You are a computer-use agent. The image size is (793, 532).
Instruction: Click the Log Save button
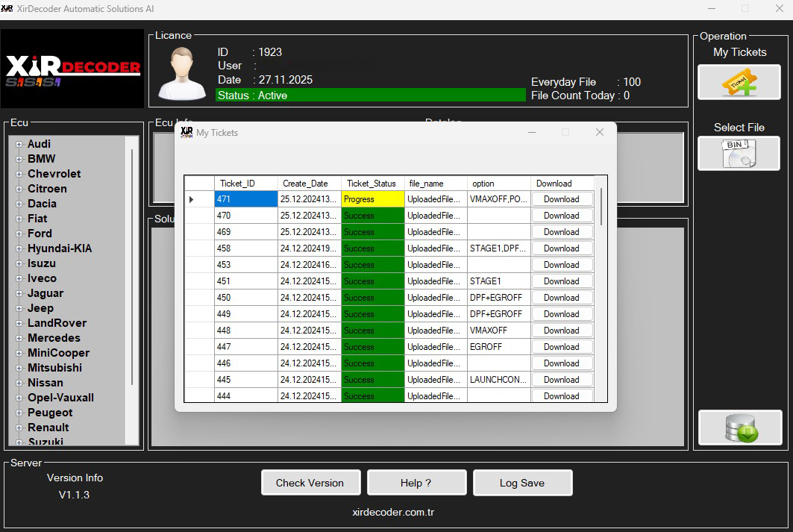click(x=522, y=482)
